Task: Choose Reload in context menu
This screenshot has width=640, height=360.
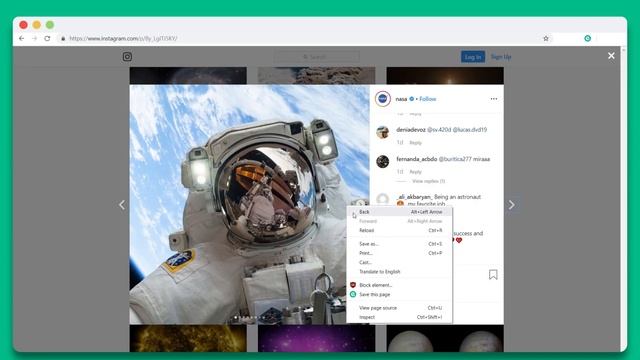Action: pos(400,230)
